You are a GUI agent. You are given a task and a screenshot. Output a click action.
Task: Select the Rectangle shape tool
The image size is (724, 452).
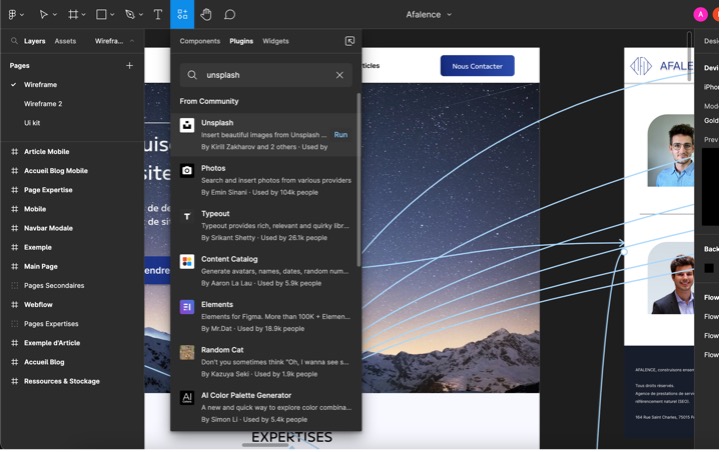101,15
